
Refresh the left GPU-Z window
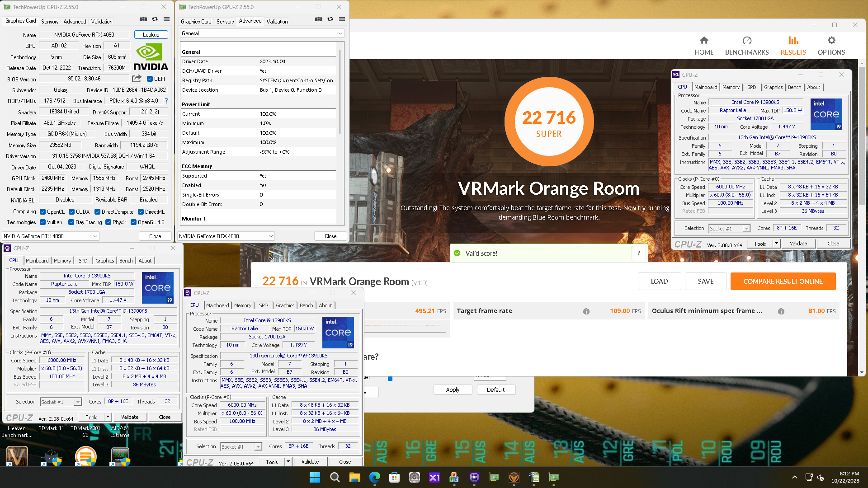click(x=155, y=19)
